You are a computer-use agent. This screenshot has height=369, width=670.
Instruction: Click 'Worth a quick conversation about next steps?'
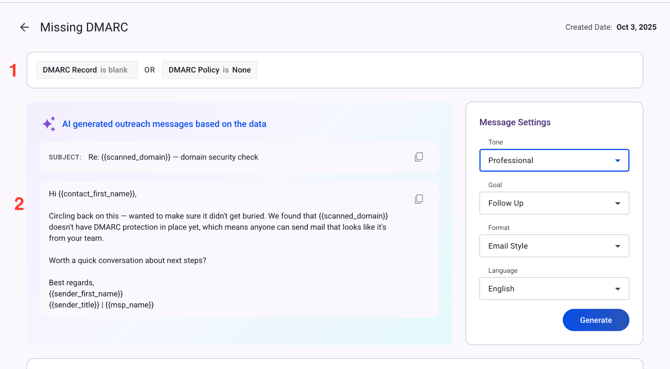[127, 261]
